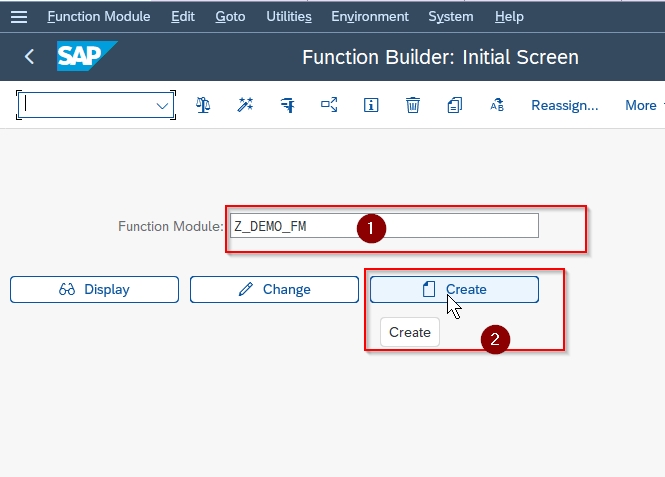Click the SAP logo
The width and height of the screenshot is (665, 477).
(x=87, y=56)
